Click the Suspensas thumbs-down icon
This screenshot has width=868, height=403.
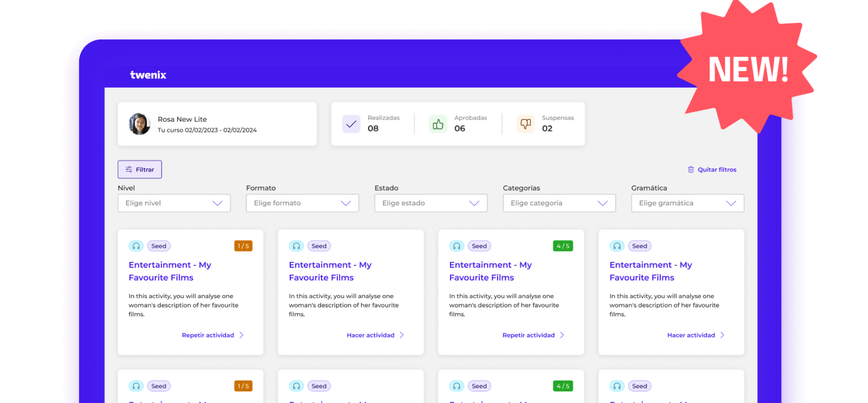click(525, 124)
